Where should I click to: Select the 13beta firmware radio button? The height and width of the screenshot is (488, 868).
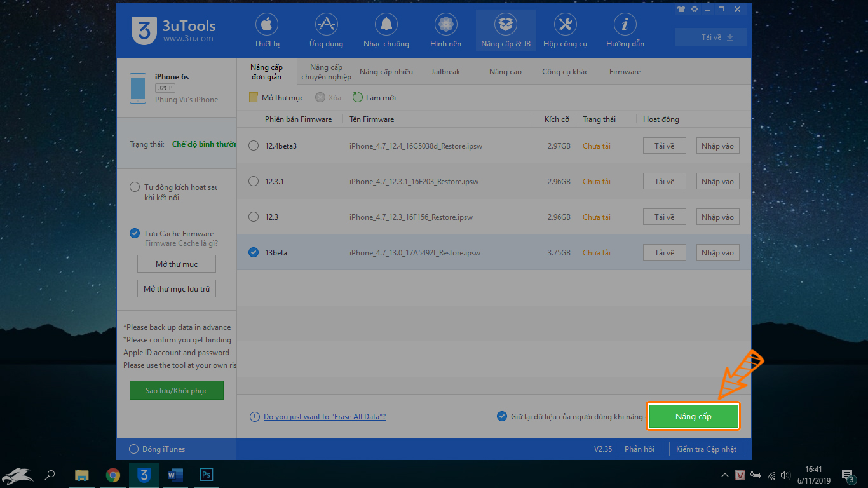(254, 253)
